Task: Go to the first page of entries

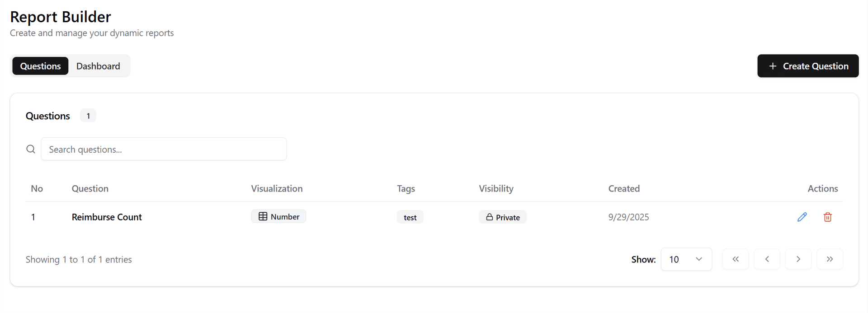Action: point(736,259)
